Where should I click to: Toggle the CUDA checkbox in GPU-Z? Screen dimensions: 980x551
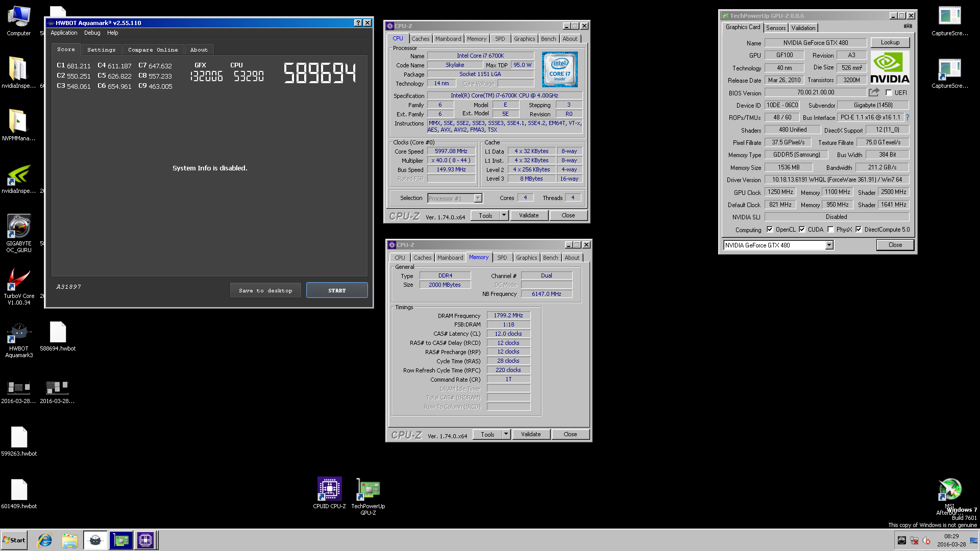point(802,230)
